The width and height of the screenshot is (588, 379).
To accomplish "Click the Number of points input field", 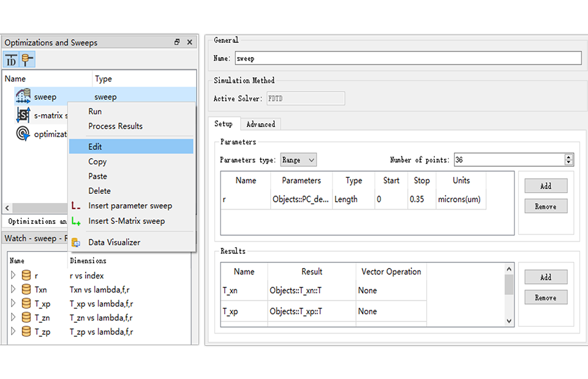I will point(509,160).
